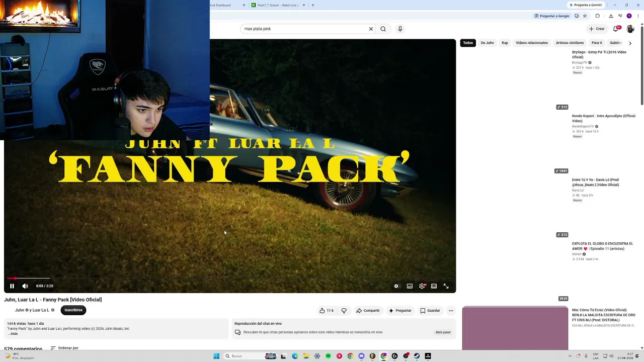Select the Todos filter chip
644x362 pixels.
tap(468, 43)
